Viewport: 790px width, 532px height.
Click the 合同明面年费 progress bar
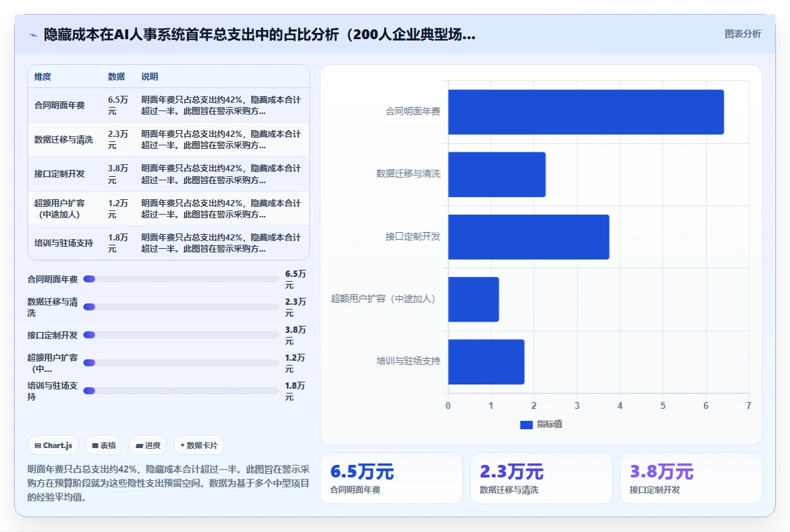pyautogui.click(x=181, y=280)
